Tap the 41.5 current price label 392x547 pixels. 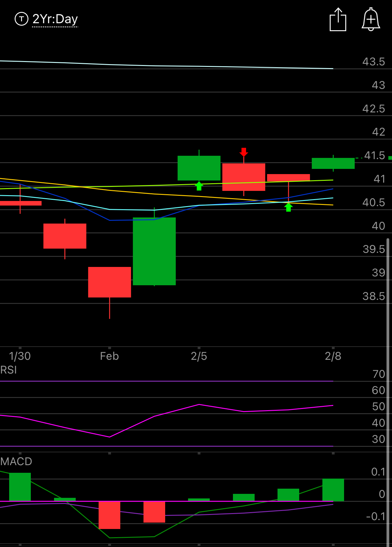pos(375,155)
